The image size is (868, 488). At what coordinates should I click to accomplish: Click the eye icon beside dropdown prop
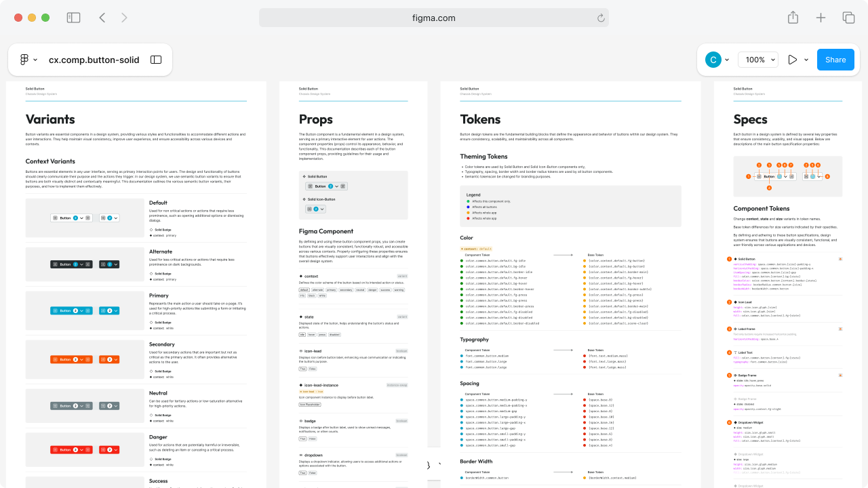click(301, 455)
